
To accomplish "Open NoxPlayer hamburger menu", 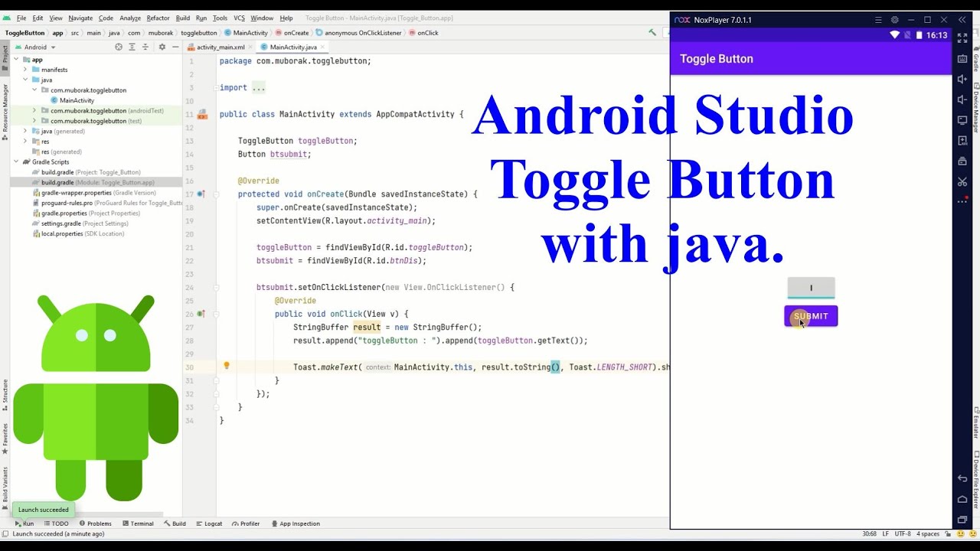I will coord(878,20).
